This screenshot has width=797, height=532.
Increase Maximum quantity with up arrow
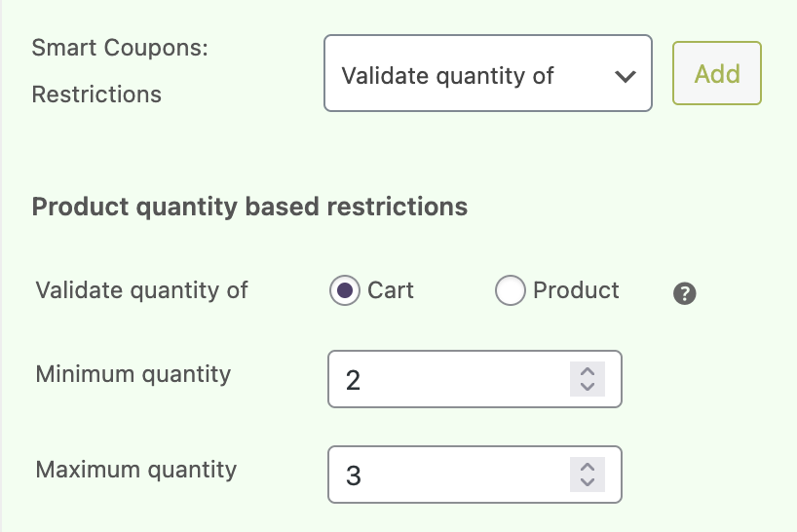point(587,467)
